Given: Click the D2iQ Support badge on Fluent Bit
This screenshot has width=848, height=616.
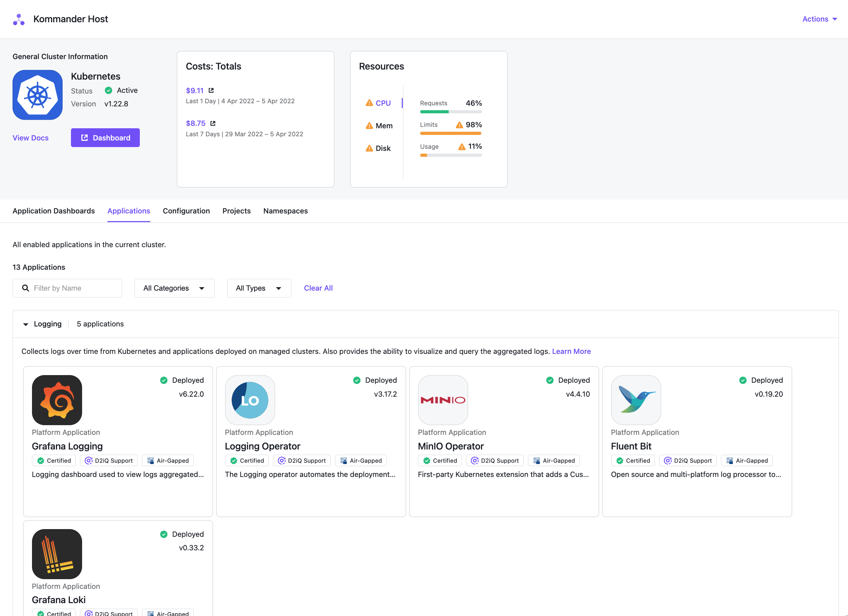Looking at the screenshot, I should pyautogui.click(x=688, y=461).
